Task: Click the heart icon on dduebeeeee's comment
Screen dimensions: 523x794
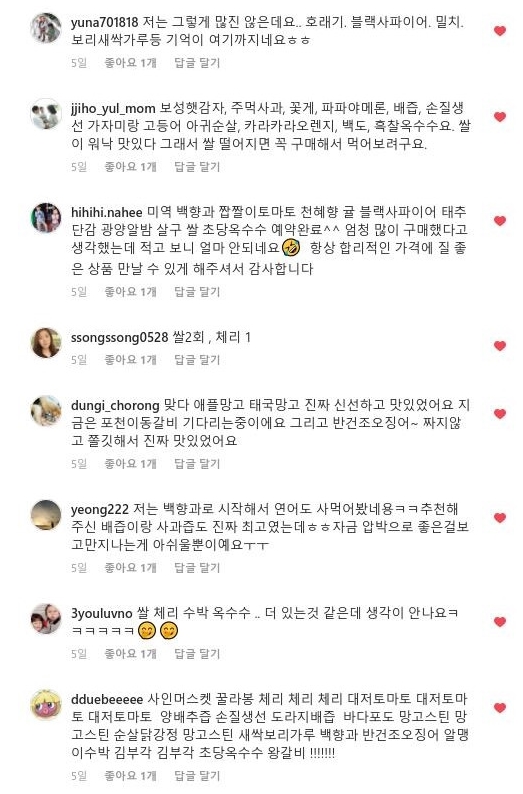Action: [500, 707]
